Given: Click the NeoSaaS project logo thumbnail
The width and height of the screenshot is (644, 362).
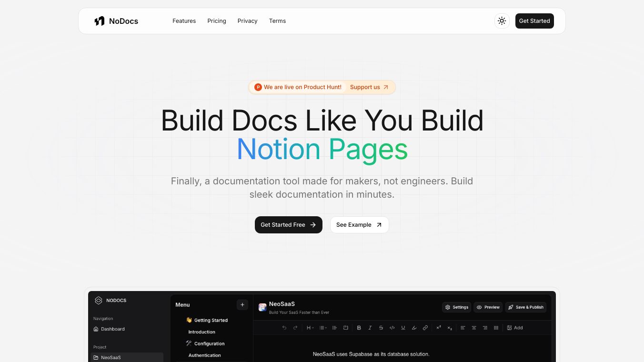Looking at the screenshot, I should (x=262, y=307).
